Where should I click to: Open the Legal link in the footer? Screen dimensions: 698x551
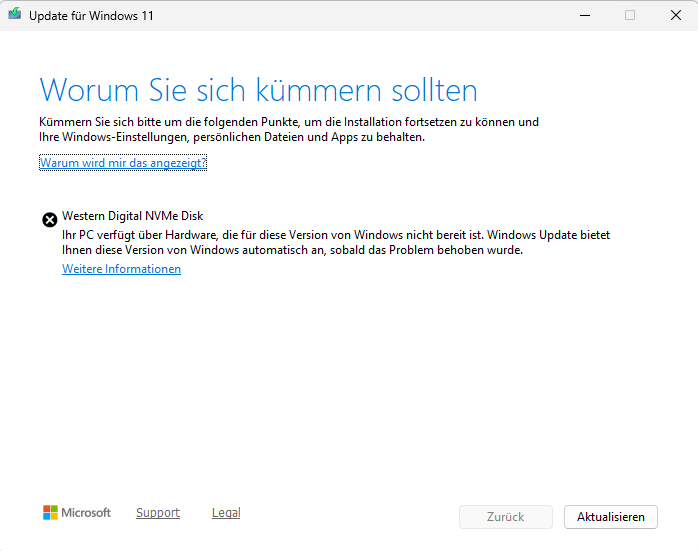(226, 513)
